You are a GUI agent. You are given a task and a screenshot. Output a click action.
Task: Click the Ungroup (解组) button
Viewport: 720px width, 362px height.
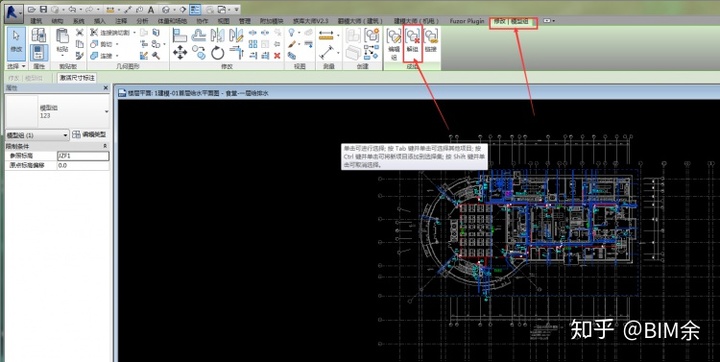pos(412,45)
